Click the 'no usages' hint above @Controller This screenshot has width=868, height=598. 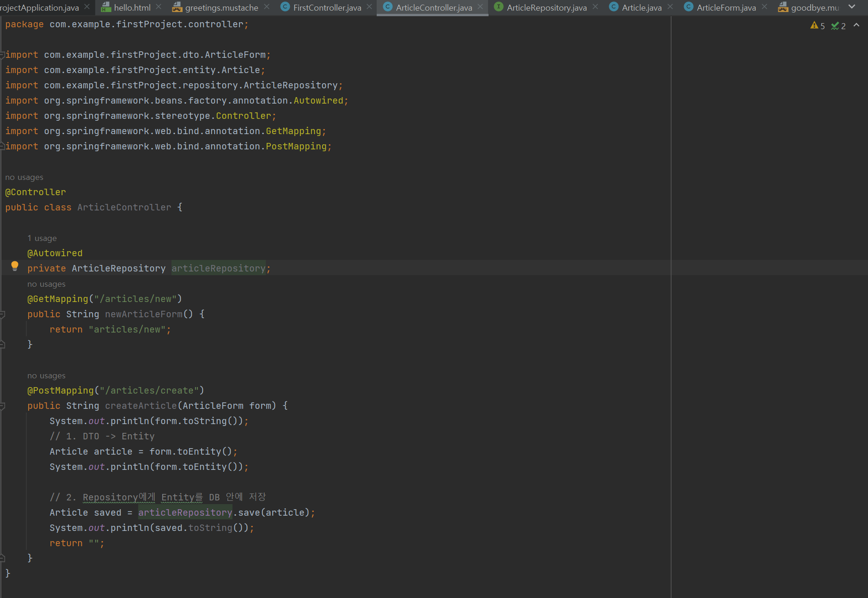(24, 177)
